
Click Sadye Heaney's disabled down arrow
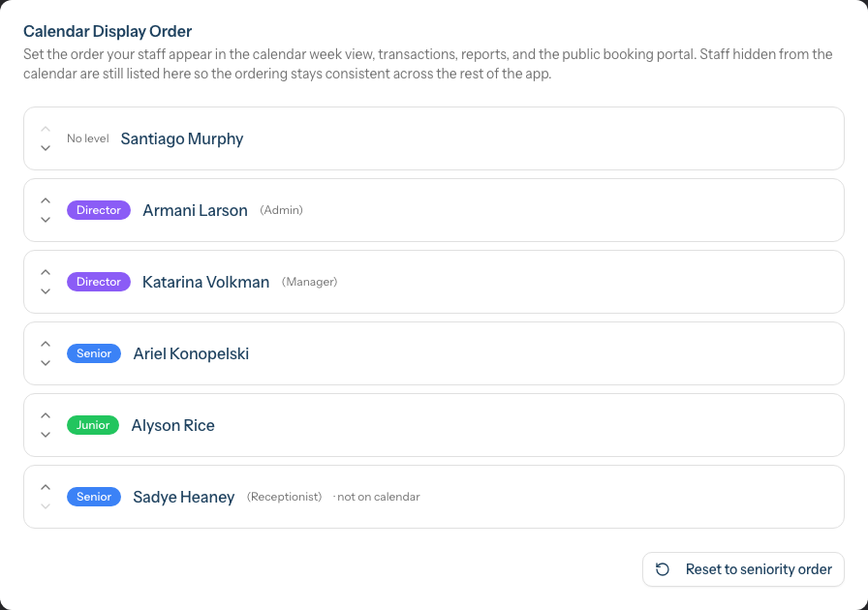click(46, 506)
